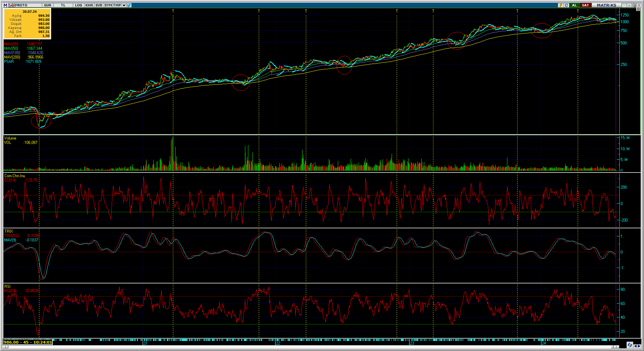Change the GUN period setting
The height and width of the screenshot is (351, 644).
pyautogui.click(x=47, y=5)
